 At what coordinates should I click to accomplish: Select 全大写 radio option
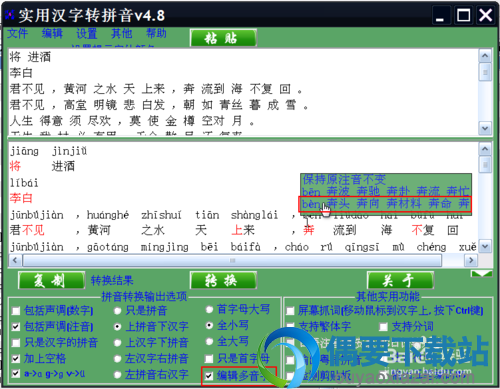click(209, 341)
